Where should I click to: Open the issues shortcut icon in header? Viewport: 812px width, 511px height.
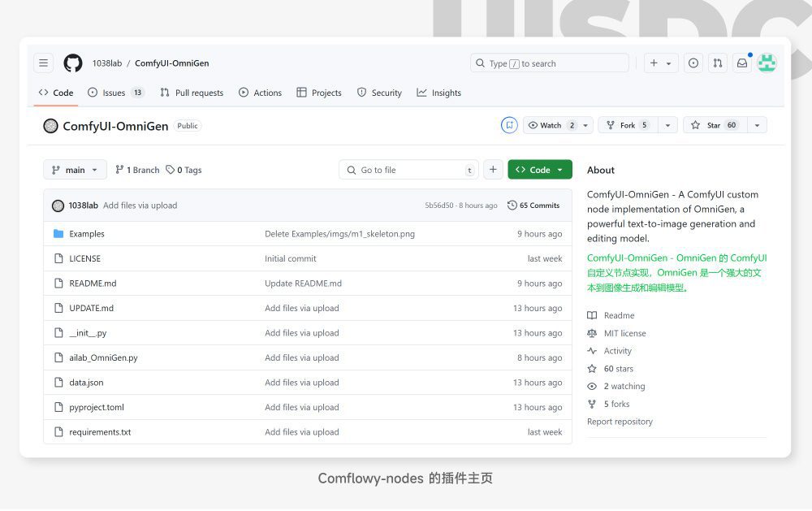coord(693,63)
